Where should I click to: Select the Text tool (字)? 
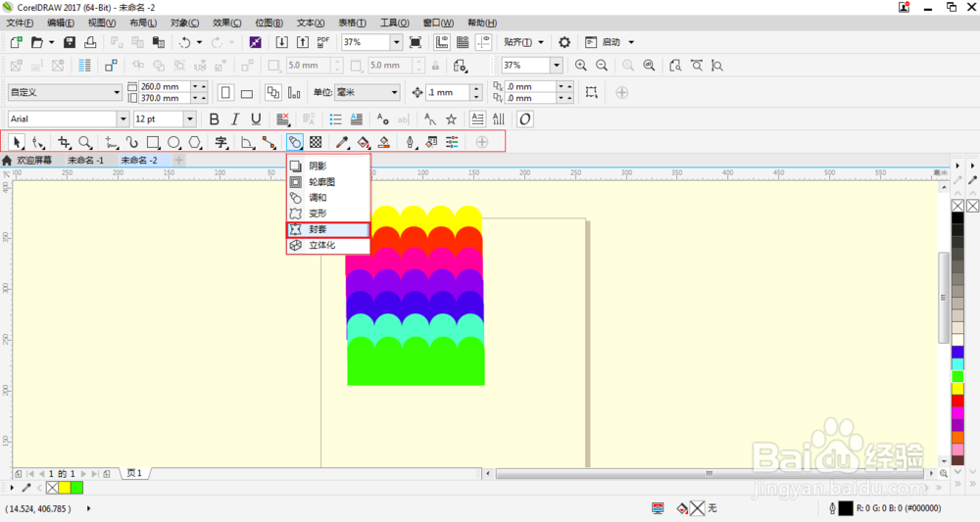tap(221, 142)
